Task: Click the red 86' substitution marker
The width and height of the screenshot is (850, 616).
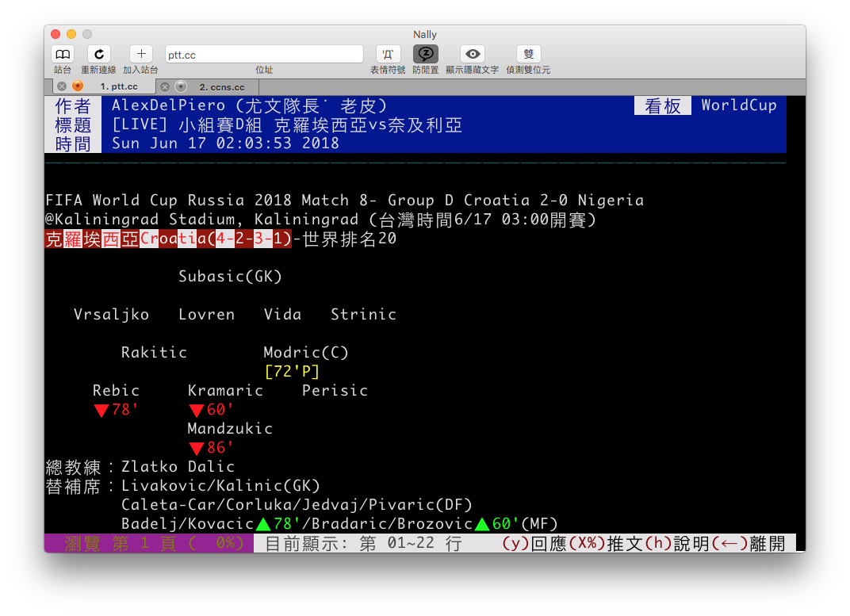Action: pos(211,448)
